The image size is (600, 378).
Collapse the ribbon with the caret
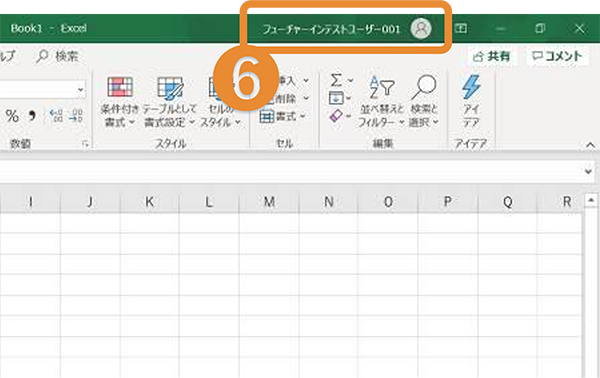click(590, 145)
